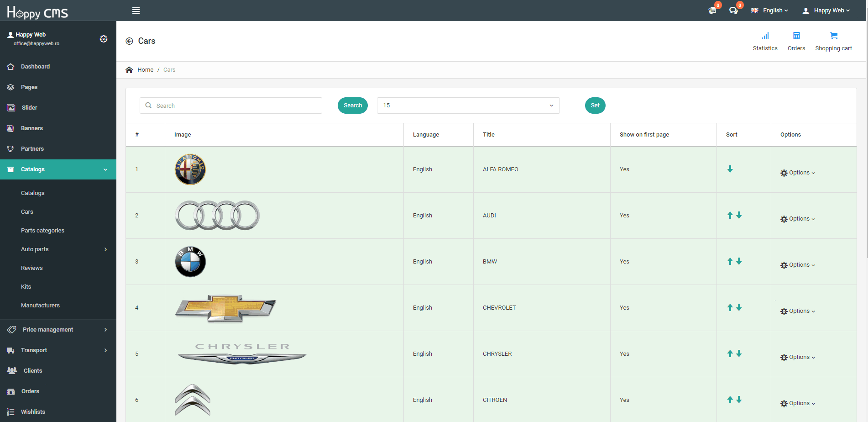The image size is (868, 422).
Task: Select Parts categories submenu item
Action: 42,231
